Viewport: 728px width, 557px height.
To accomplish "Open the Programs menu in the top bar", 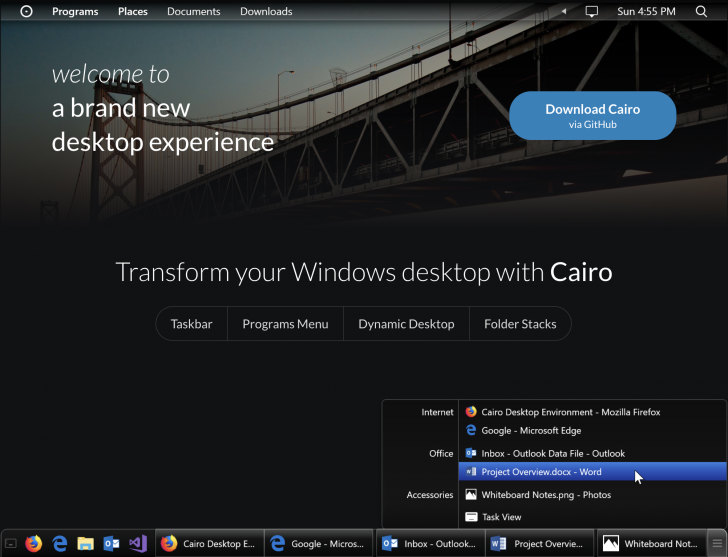I will [75, 11].
